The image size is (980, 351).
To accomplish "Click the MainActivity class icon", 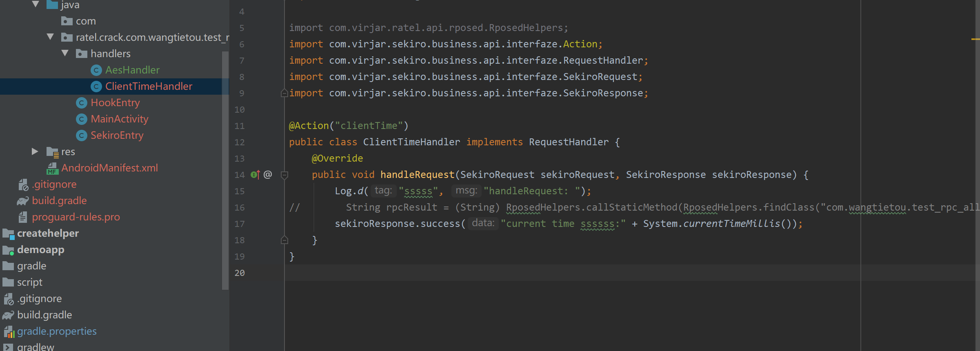I will [82, 119].
